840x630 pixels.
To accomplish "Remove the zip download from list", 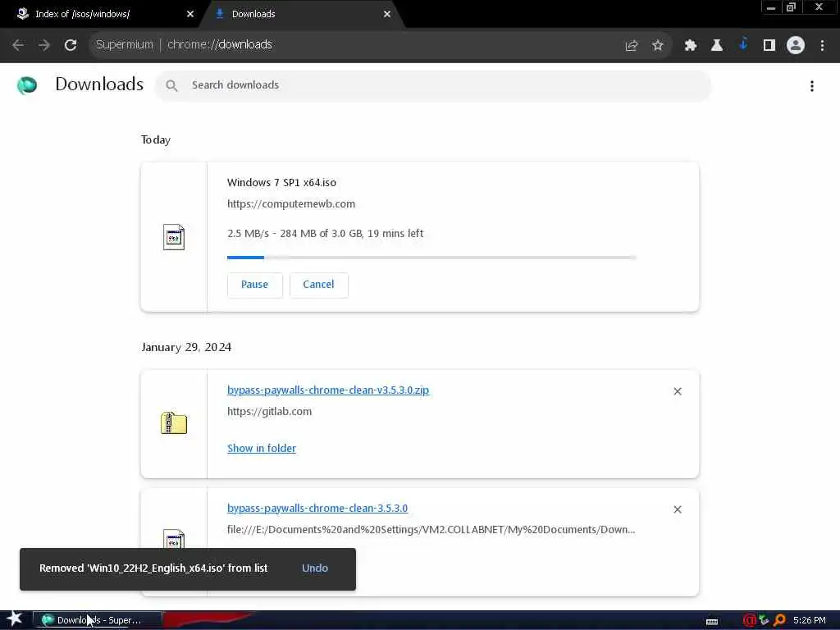I will click(678, 391).
